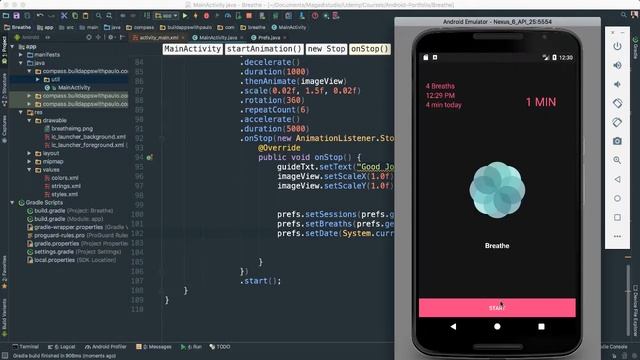The image size is (640, 360).
Task: Click the Project panel settings gear icon
Action: [x=110, y=37]
